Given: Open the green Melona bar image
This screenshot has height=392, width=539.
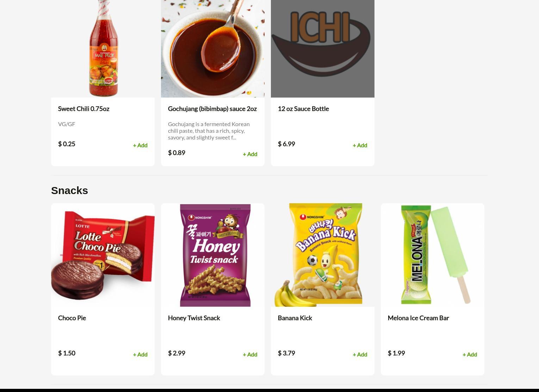Looking at the screenshot, I should [433, 255].
